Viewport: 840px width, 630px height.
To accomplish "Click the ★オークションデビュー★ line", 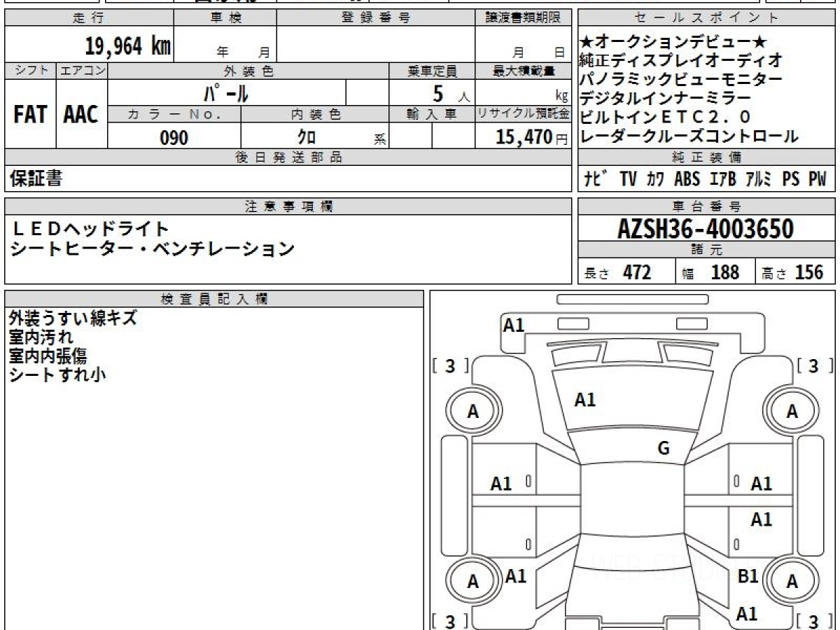I will tap(674, 43).
